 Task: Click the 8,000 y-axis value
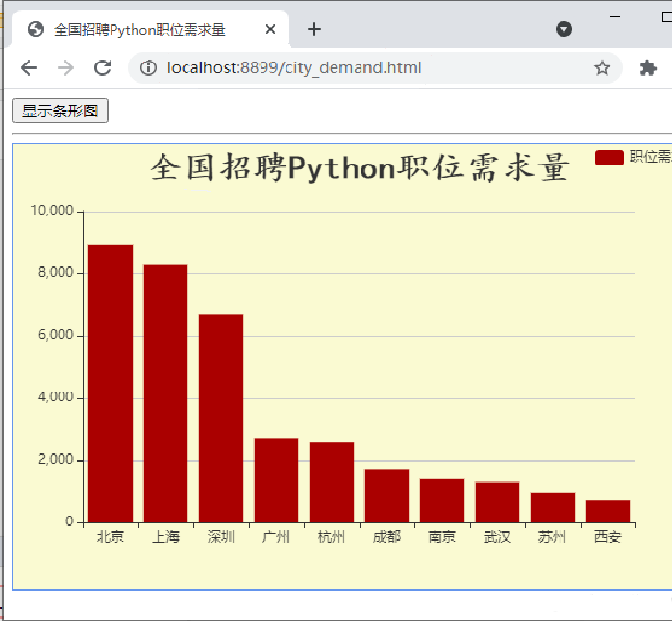tap(56, 272)
